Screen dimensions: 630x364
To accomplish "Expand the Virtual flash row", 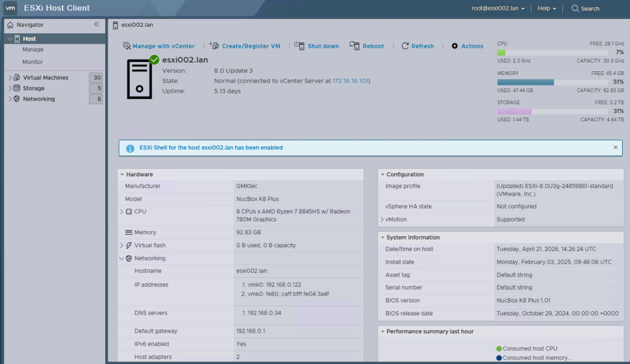I will click(121, 245).
